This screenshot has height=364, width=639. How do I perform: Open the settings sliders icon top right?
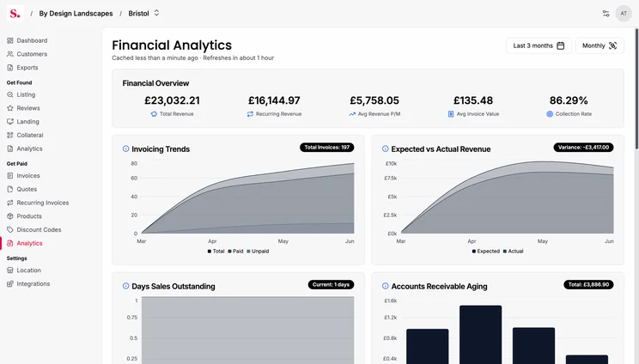pyautogui.click(x=606, y=14)
